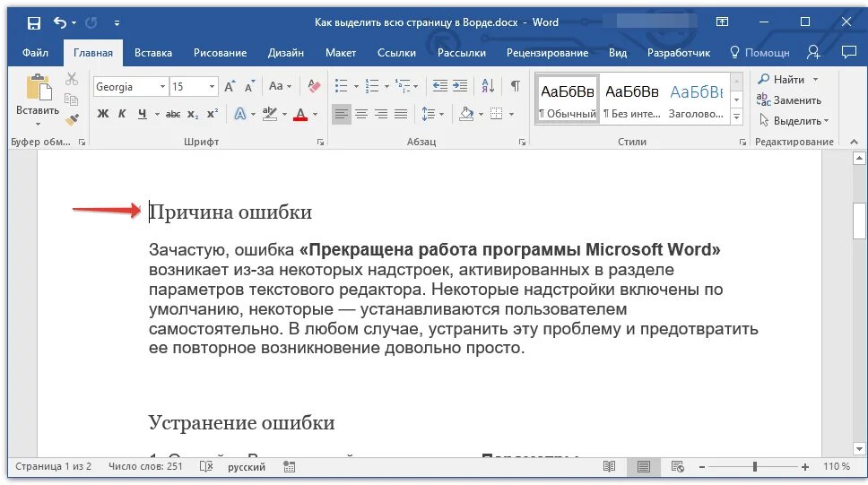Collapse the ribbon with the chevron
The width and height of the screenshot is (868, 485).
click(x=855, y=142)
